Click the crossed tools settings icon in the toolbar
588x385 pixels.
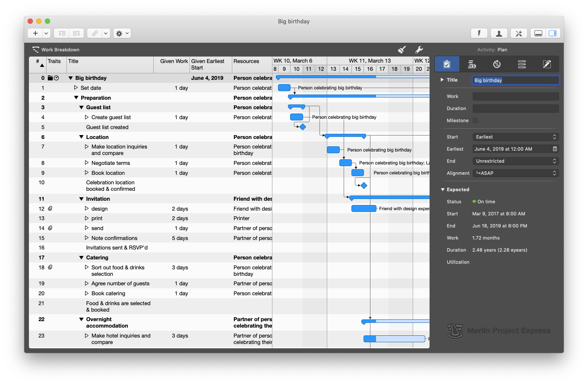click(518, 33)
